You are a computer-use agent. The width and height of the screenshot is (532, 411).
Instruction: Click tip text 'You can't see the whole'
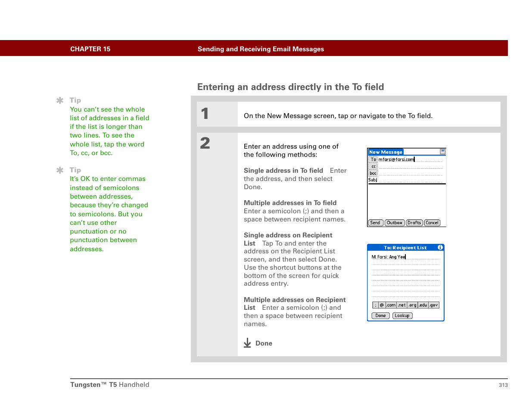point(107,109)
